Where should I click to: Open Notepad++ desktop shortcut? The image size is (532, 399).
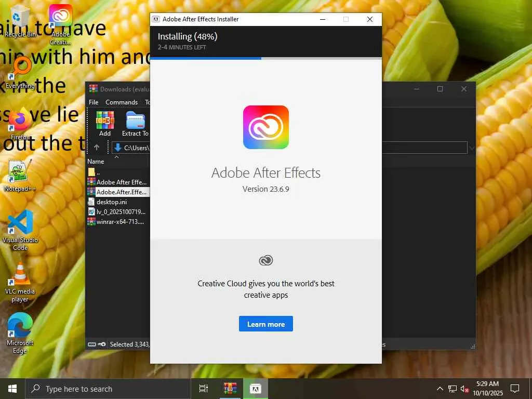(20, 176)
